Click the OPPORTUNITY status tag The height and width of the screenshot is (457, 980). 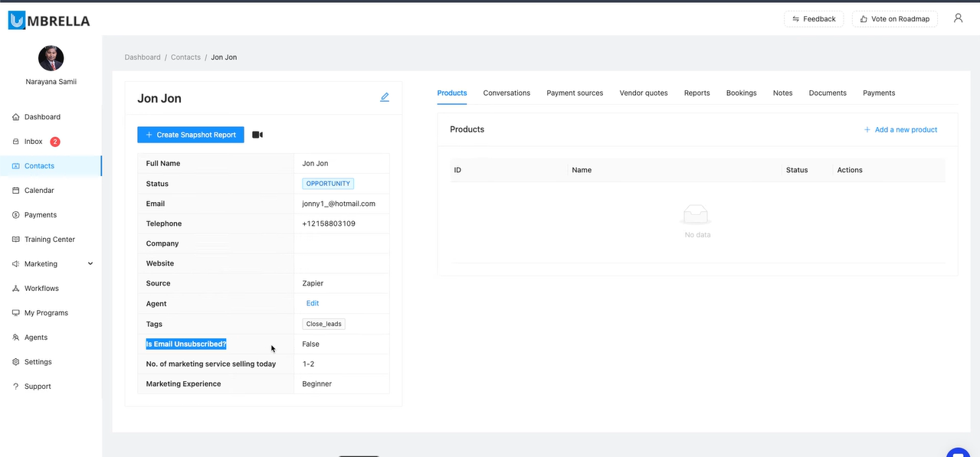tap(328, 184)
